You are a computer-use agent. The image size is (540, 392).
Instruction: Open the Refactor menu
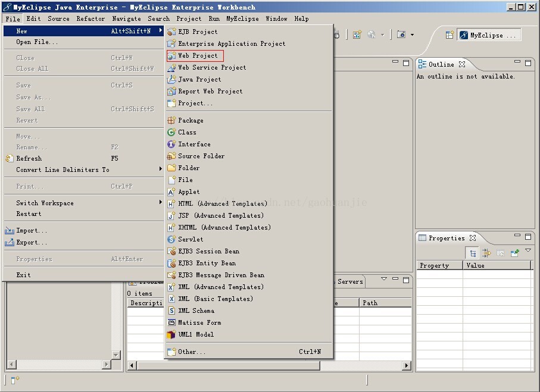point(90,18)
